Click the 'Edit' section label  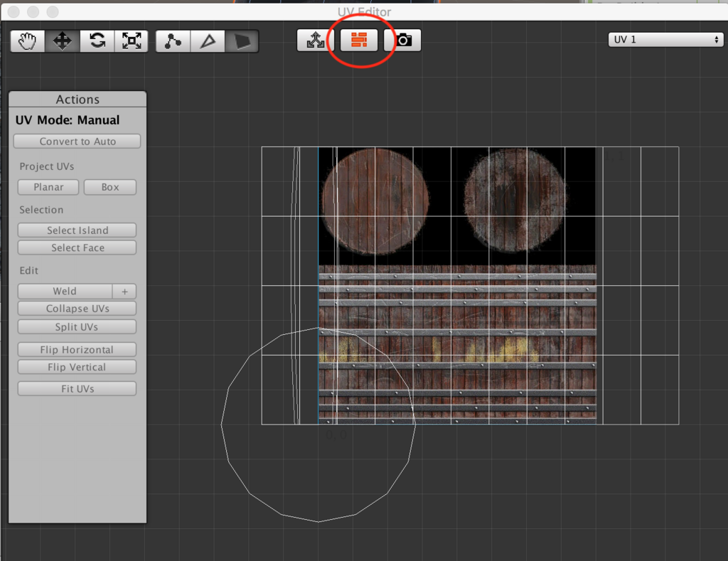coord(28,270)
